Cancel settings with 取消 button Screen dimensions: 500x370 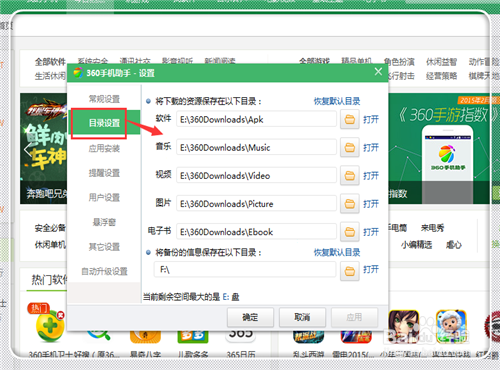[x=302, y=317]
